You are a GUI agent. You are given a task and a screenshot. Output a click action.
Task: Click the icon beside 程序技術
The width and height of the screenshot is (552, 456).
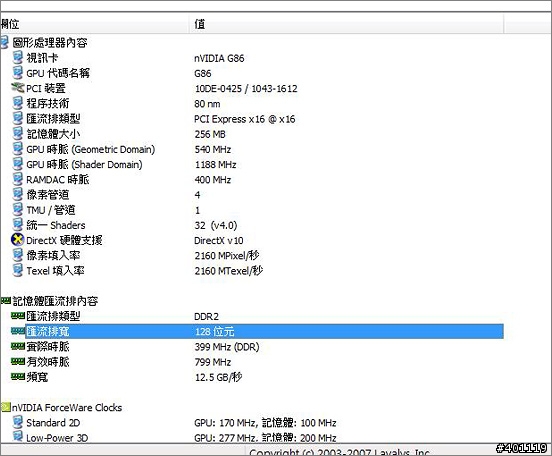click(18, 103)
